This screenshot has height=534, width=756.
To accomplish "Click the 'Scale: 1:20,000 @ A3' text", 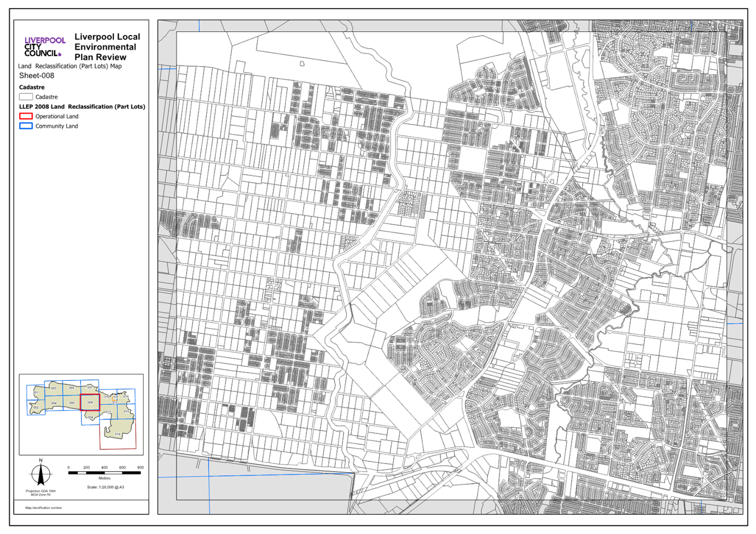I will [106, 487].
